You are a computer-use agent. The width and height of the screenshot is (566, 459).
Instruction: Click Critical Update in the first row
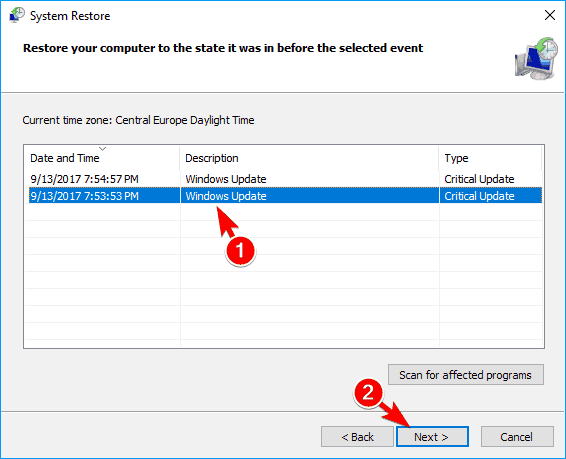click(x=479, y=179)
